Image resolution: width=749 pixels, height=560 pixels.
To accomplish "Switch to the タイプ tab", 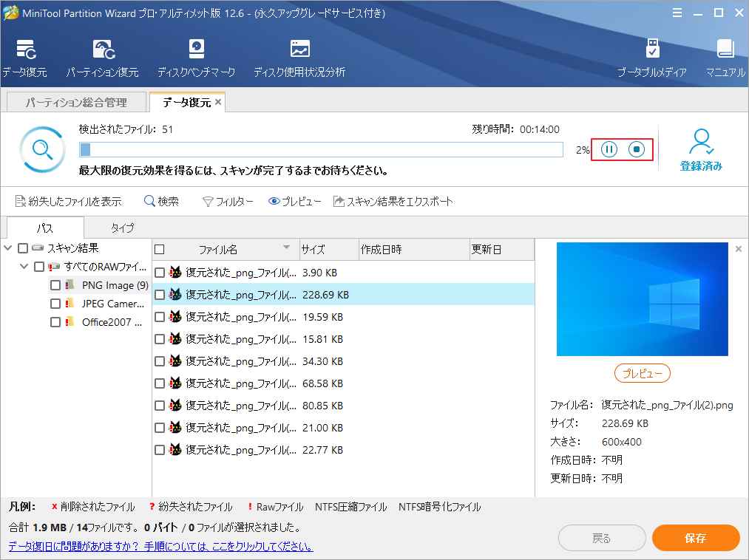I will pos(122,228).
